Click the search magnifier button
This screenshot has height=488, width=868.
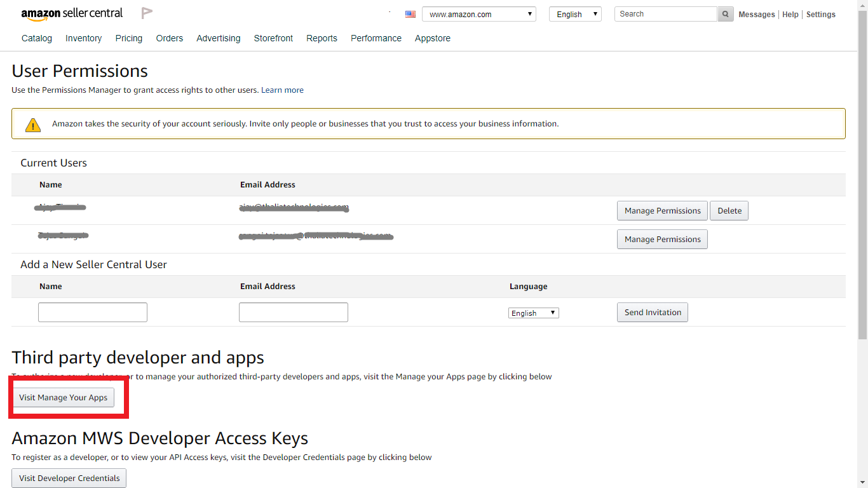pos(726,14)
